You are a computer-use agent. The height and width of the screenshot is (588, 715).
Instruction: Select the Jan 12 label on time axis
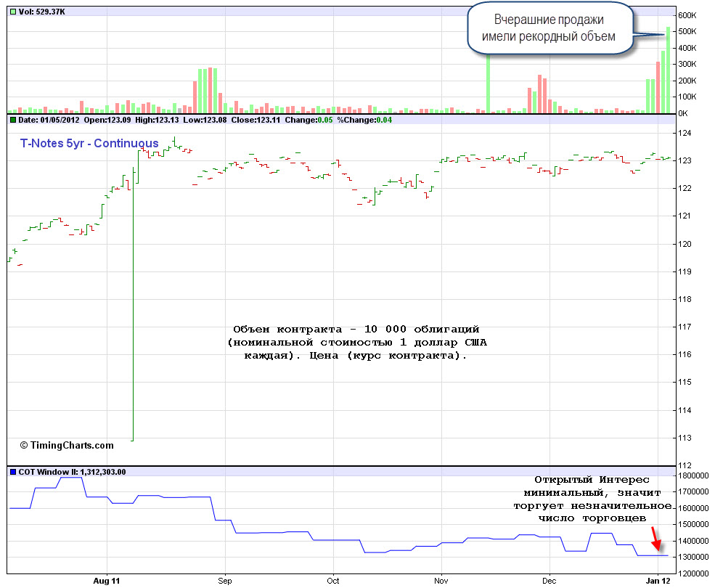pos(658,581)
